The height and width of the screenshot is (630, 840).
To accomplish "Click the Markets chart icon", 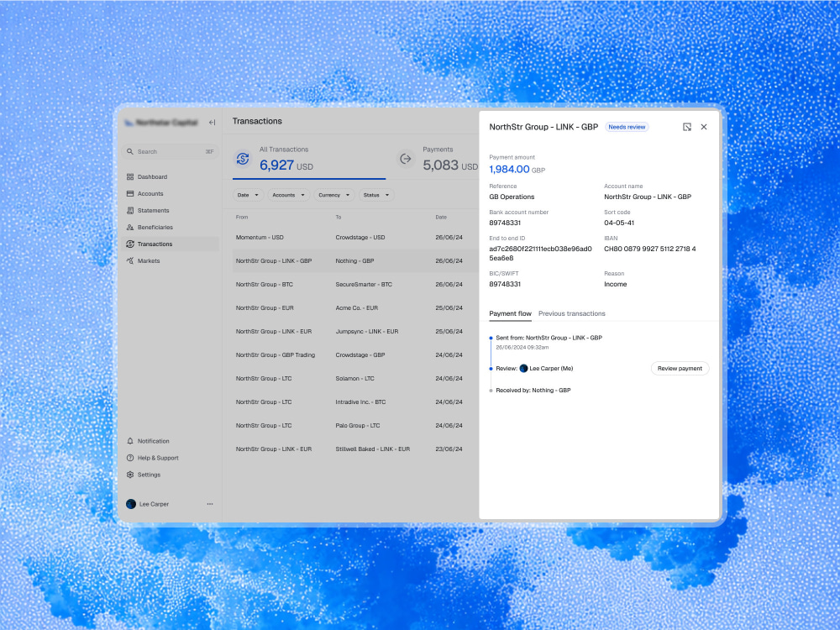I will tap(130, 261).
